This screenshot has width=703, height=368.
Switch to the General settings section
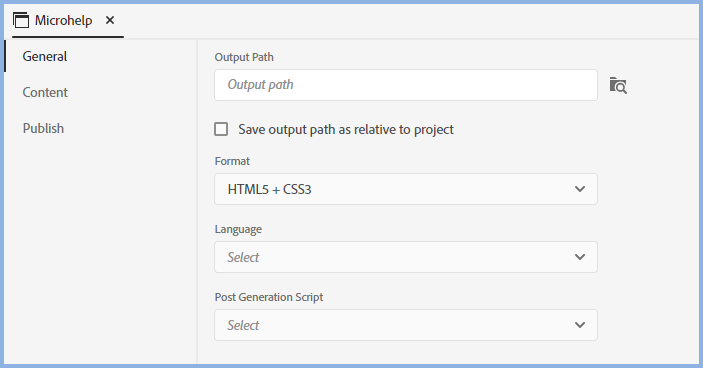point(45,56)
